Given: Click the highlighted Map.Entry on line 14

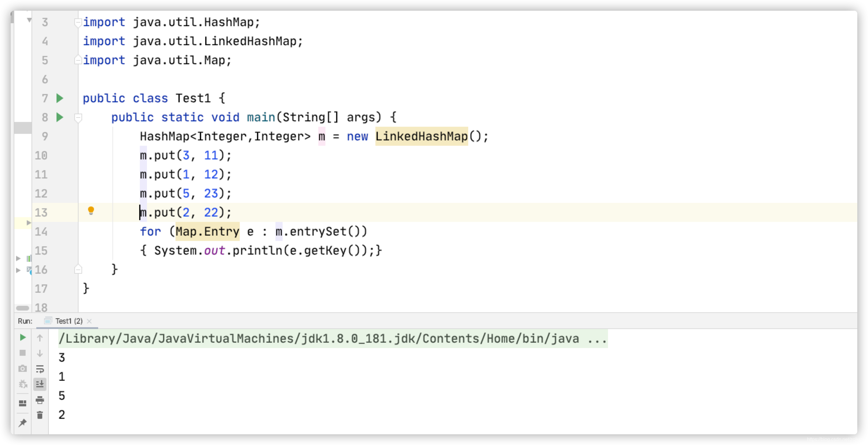Looking at the screenshot, I should pyautogui.click(x=207, y=232).
